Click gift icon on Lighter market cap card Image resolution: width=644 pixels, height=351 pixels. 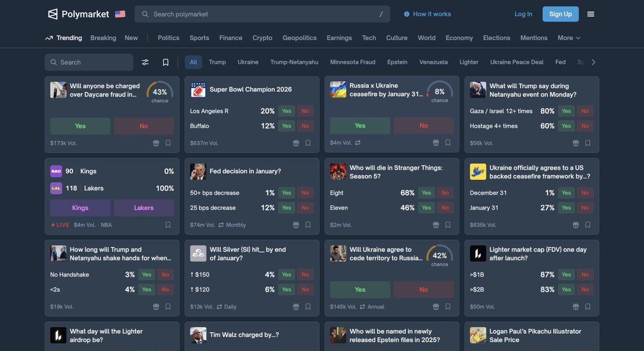(576, 307)
